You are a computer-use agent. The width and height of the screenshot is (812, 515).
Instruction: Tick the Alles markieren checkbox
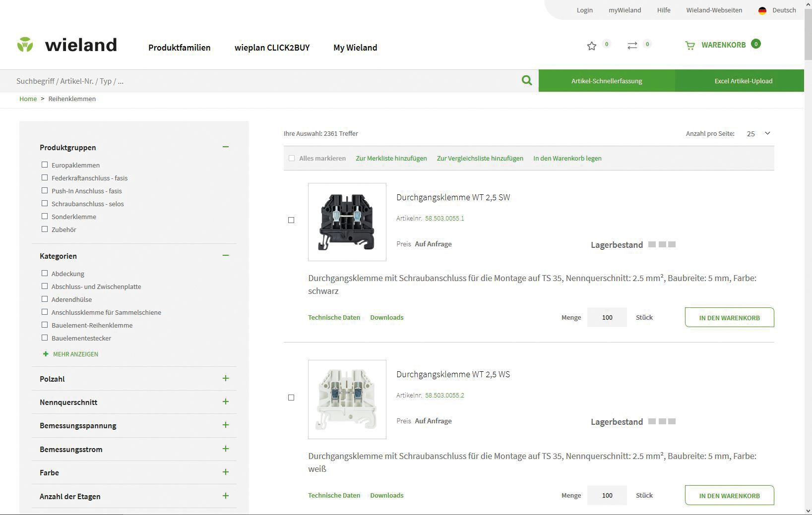[x=292, y=158]
